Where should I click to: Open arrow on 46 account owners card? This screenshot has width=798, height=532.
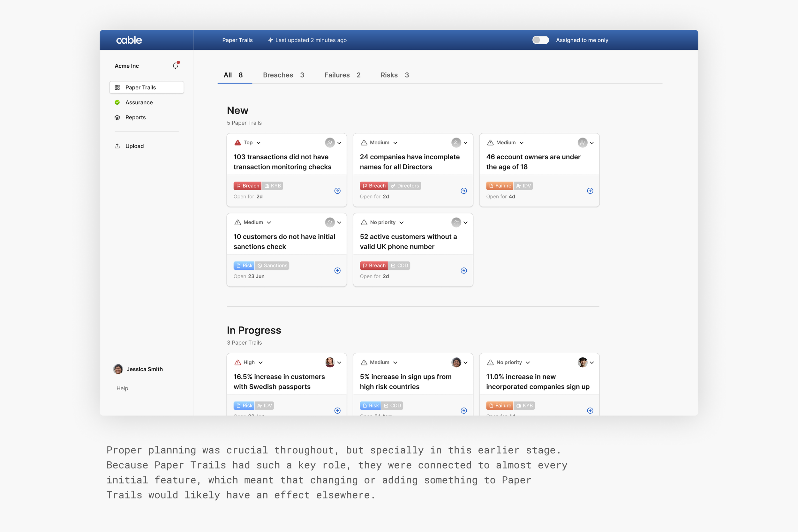[590, 191]
